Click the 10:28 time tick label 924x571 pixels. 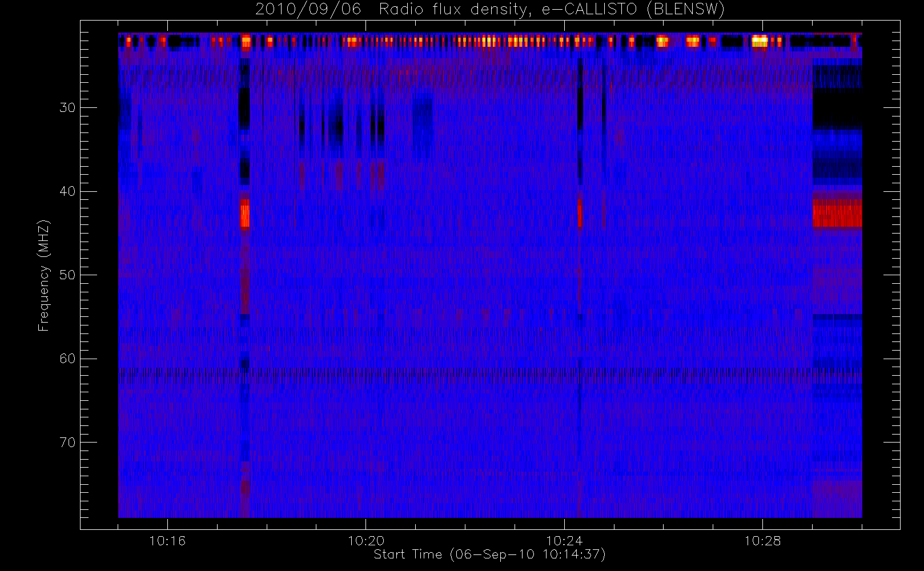762,541
